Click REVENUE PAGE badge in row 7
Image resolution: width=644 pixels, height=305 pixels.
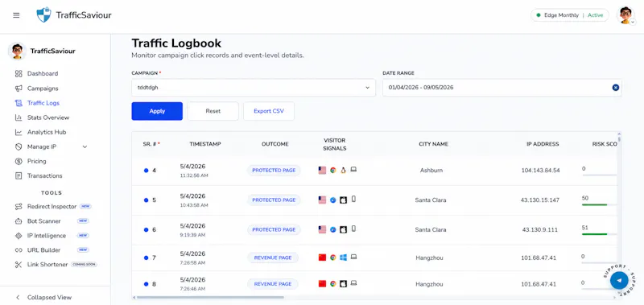[273, 258]
